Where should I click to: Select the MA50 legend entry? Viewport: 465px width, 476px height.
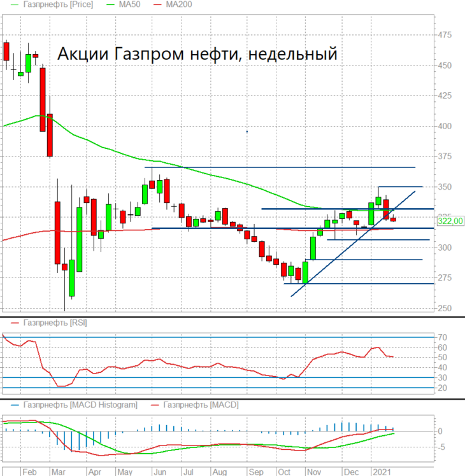click(129, 4)
